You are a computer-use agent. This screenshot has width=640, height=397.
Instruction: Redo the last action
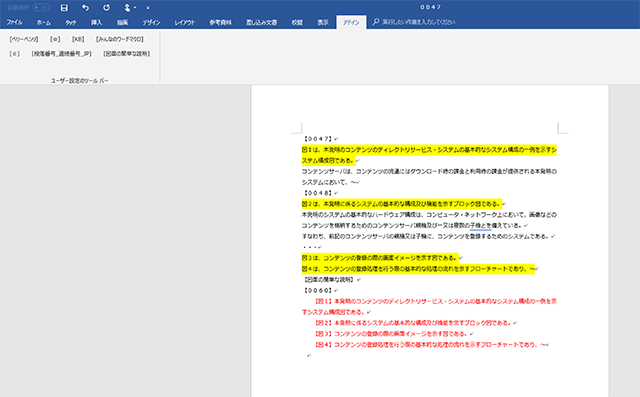tap(107, 7)
